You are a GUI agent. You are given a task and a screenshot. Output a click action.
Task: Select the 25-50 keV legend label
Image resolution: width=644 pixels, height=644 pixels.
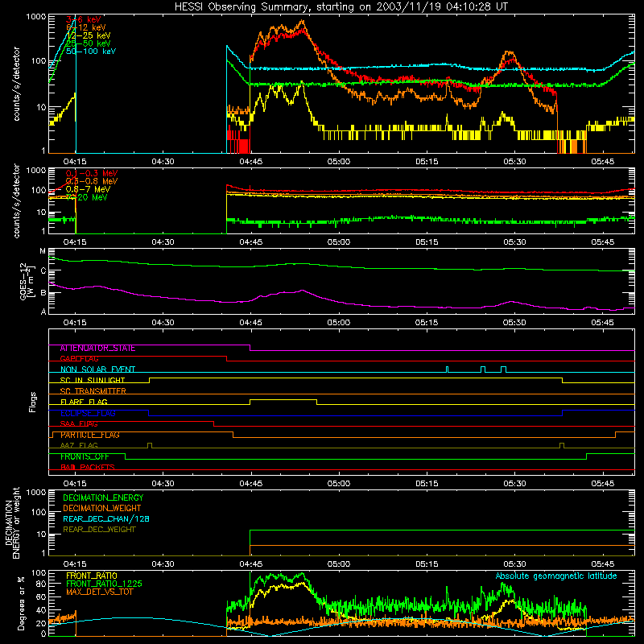coord(89,43)
